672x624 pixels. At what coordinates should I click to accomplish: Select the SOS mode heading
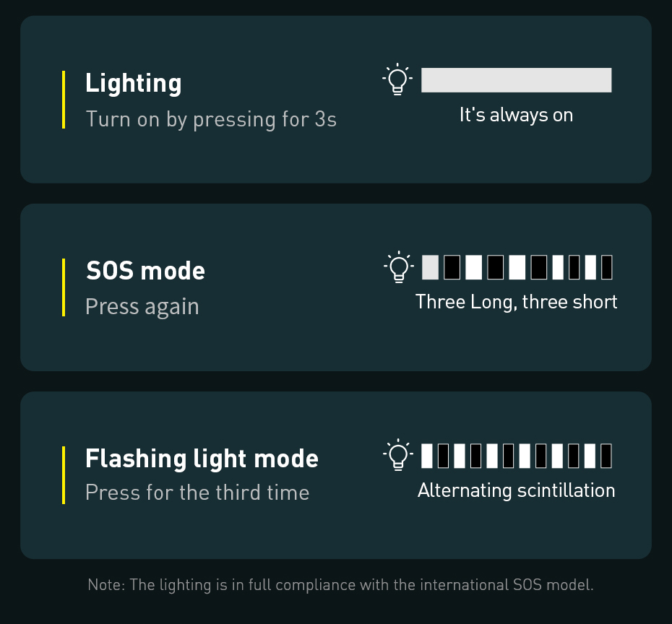(145, 271)
